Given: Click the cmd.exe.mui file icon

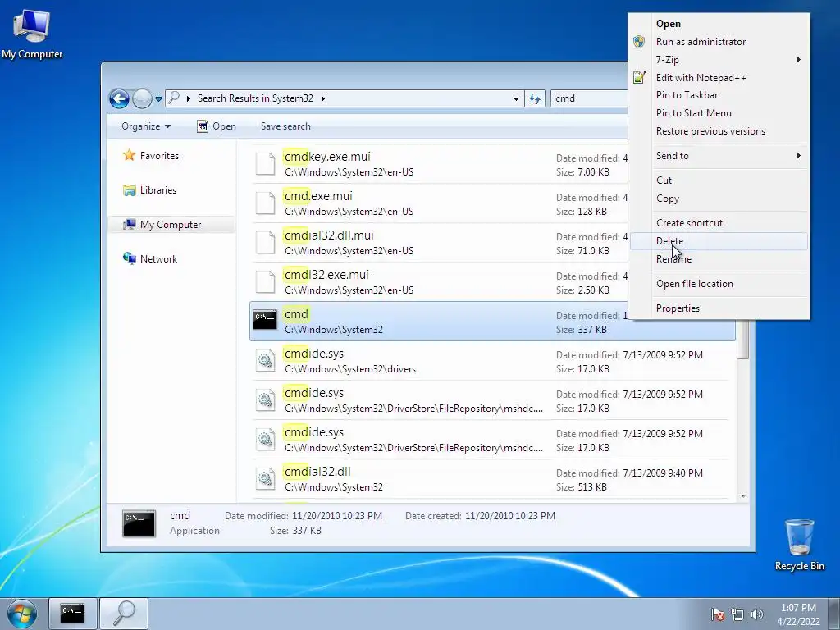Looking at the screenshot, I should [x=265, y=203].
